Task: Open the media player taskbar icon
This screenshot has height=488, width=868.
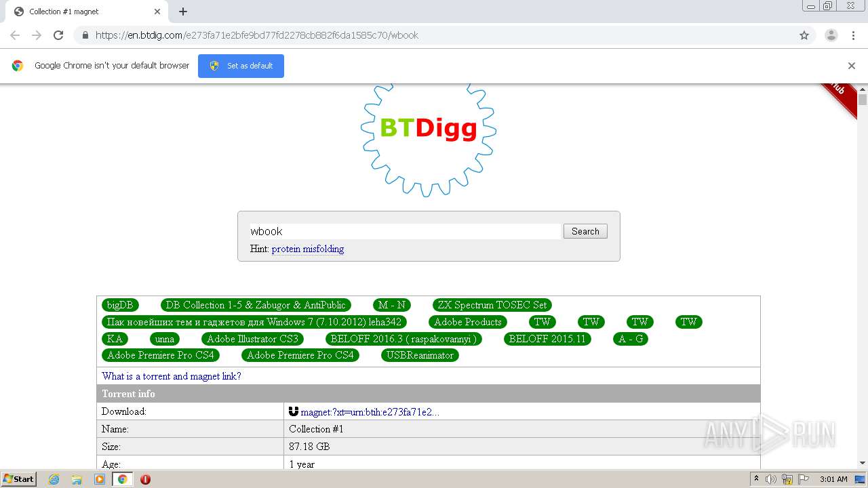Action: tap(100, 479)
